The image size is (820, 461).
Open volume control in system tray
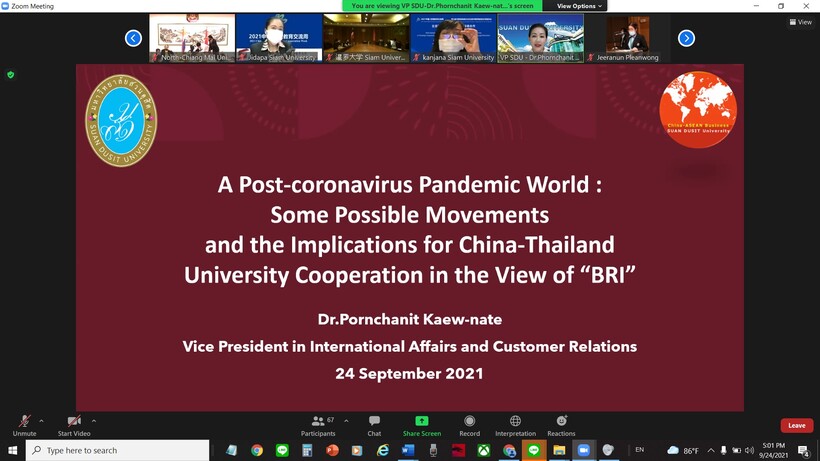(x=749, y=450)
